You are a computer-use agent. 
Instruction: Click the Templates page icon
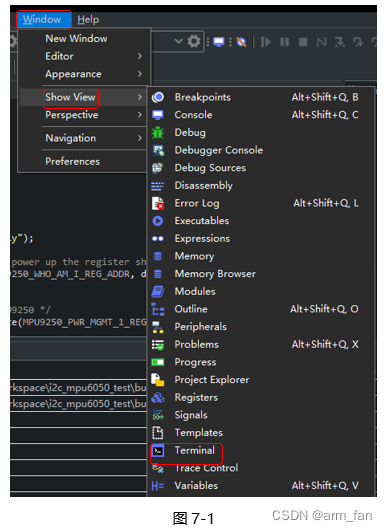point(158,433)
